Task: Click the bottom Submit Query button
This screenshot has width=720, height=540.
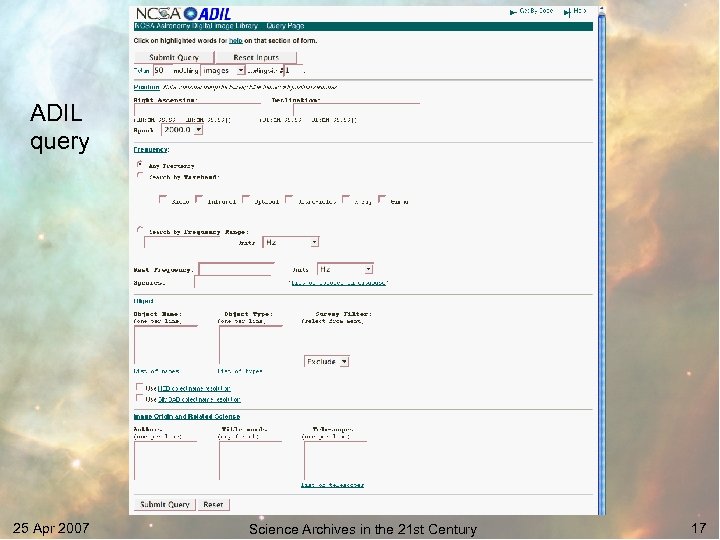Action: click(164, 504)
